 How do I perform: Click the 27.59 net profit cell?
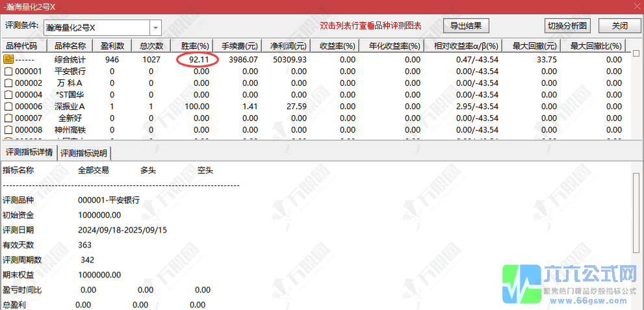click(296, 107)
